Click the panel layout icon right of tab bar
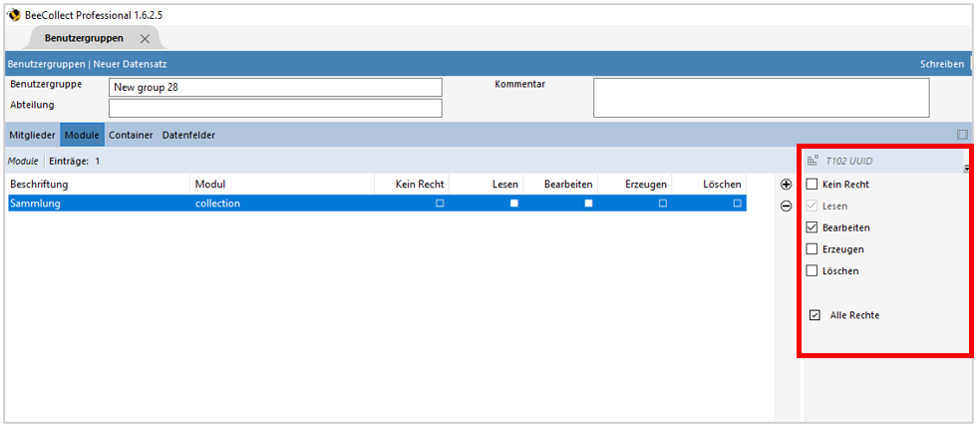The width and height of the screenshot is (980, 429). point(962,135)
